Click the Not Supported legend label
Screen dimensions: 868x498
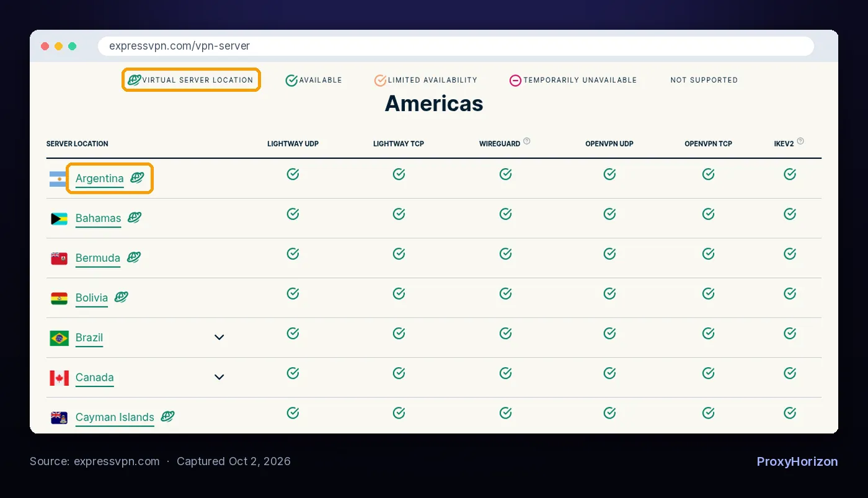(704, 80)
